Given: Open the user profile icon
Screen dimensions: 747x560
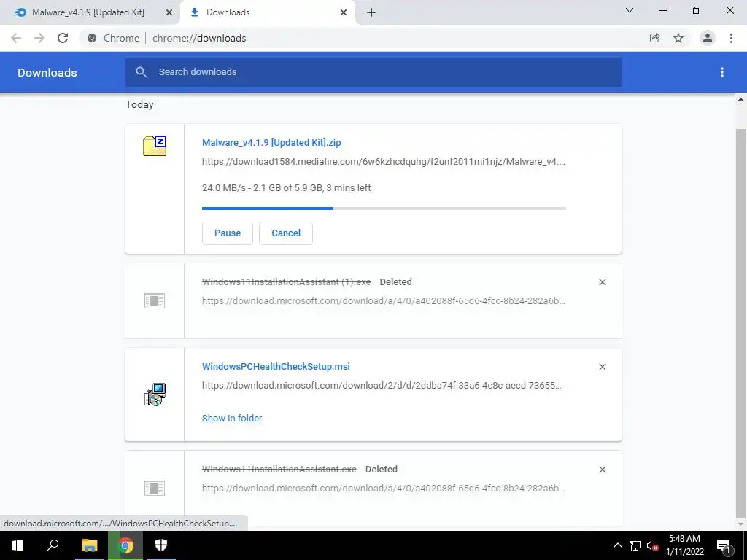Looking at the screenshot, I should coord(708,38).
